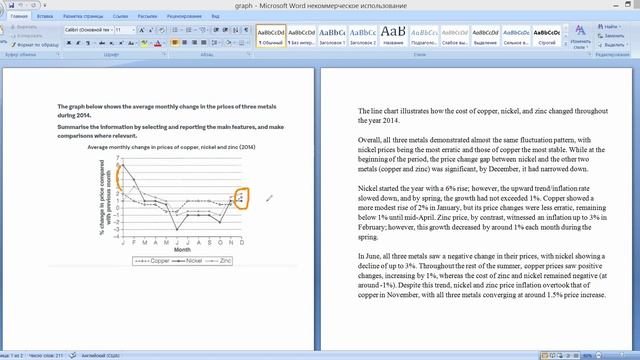The image size is (640, 360).
Task: Open font dialog launcher
Action: pyautogui.click(x=164, y=54)
